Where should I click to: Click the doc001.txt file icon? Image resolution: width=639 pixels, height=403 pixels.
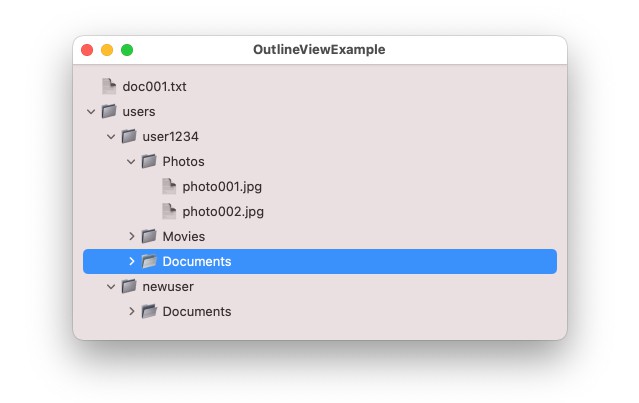(x=109, y=86)
